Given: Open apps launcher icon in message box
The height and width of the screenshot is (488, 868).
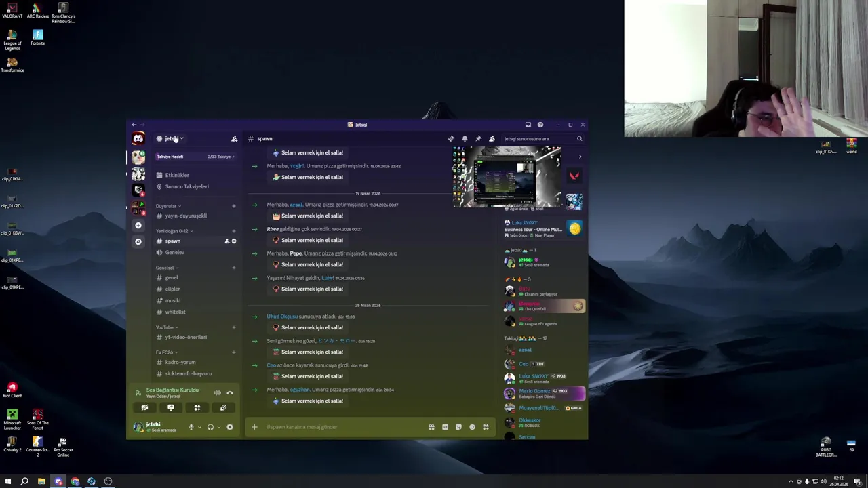Looking at the screenshot, I should coord(486,427).
